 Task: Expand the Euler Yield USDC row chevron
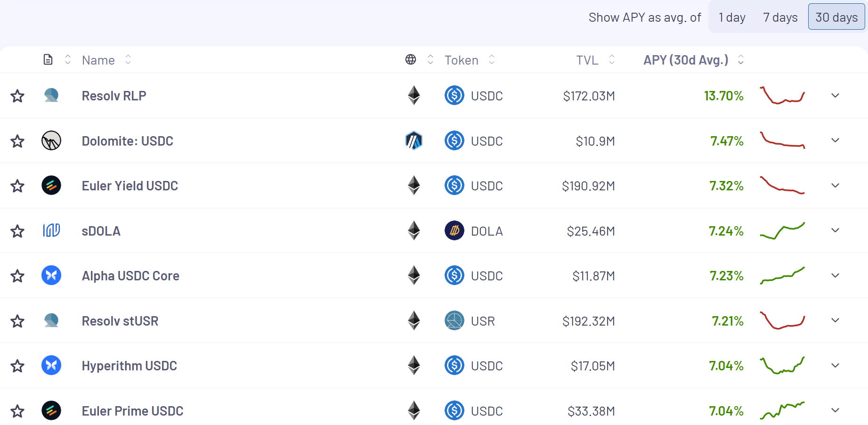click(x=835, y=186)
